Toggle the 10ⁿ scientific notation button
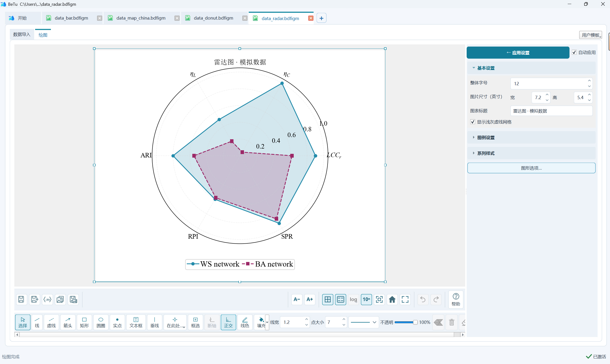This screenshot has width=610, height=364. [366, 299]
